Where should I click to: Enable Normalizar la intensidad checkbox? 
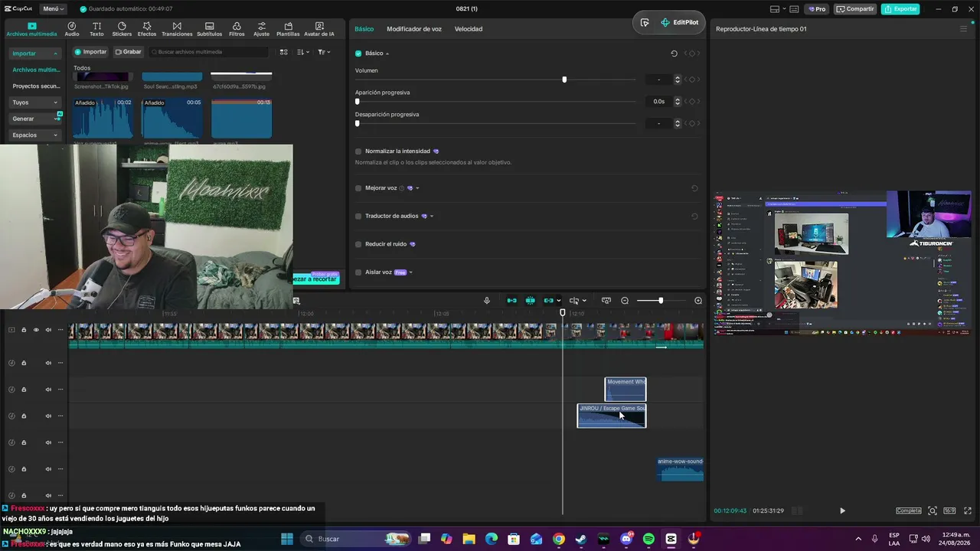358,152
